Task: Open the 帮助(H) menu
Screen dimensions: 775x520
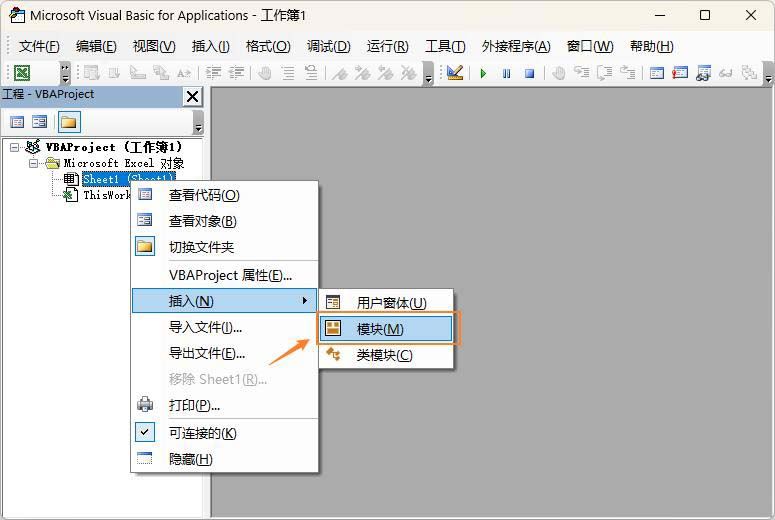Action: [x=652, y=46]
